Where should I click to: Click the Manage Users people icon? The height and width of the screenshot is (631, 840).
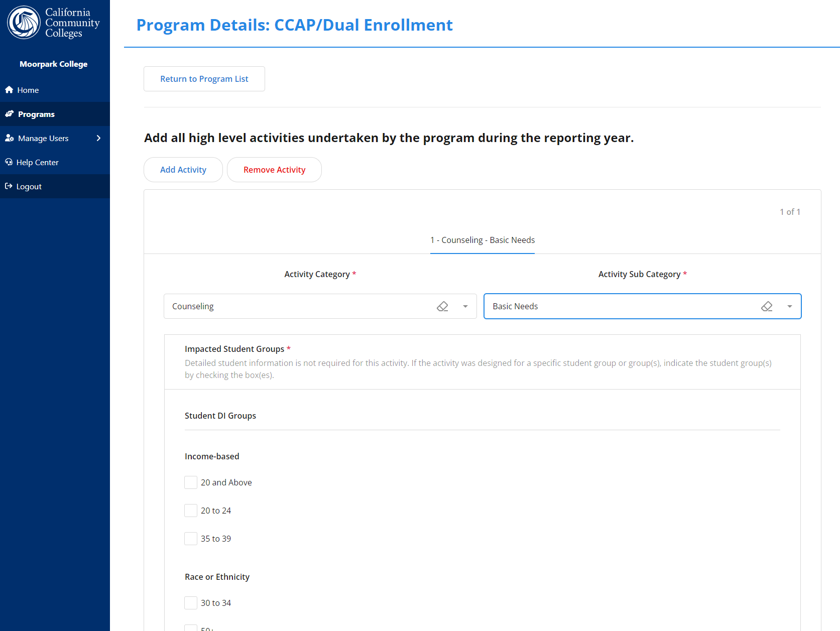coord(10,138)
